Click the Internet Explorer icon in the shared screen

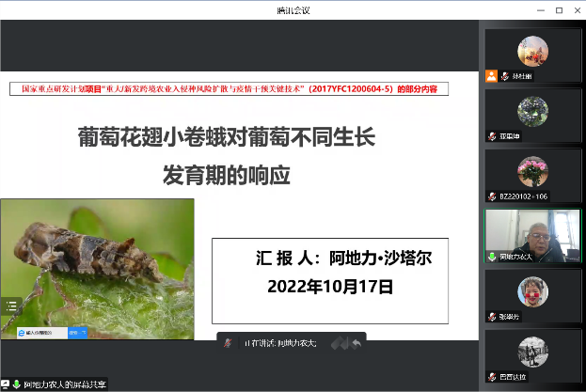[x=23, y=333]
